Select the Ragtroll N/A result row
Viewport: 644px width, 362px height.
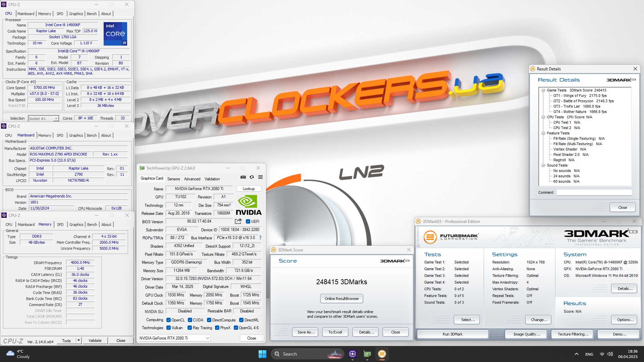[x=563, y=160]
